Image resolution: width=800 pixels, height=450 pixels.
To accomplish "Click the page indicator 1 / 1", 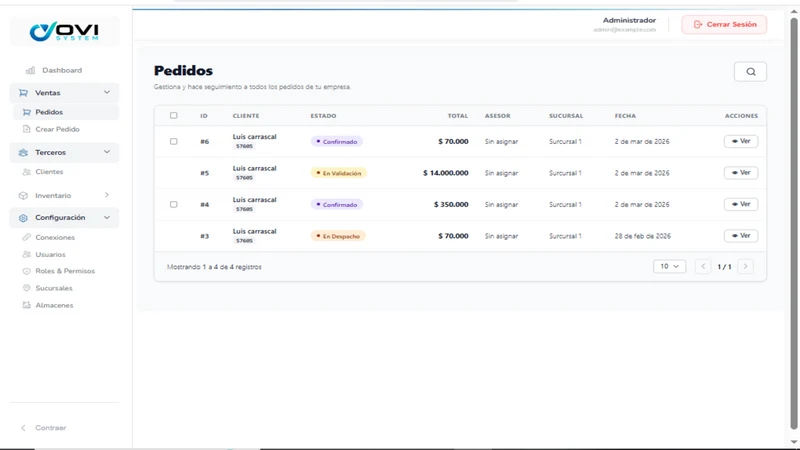I will point(724,267).
